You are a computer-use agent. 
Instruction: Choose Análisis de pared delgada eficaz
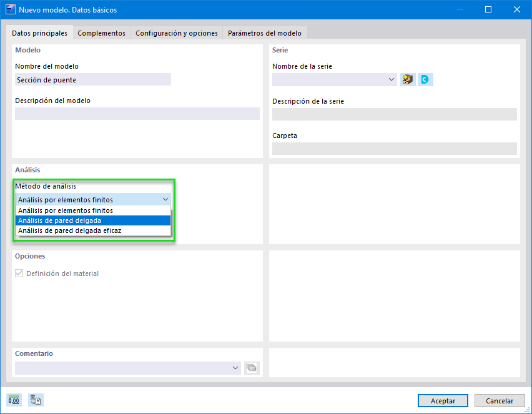click(92, 230)
